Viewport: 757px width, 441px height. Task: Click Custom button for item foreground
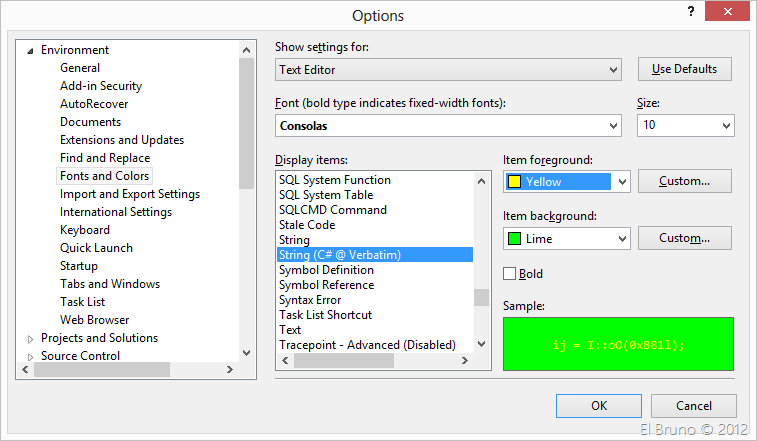point(685,181)
